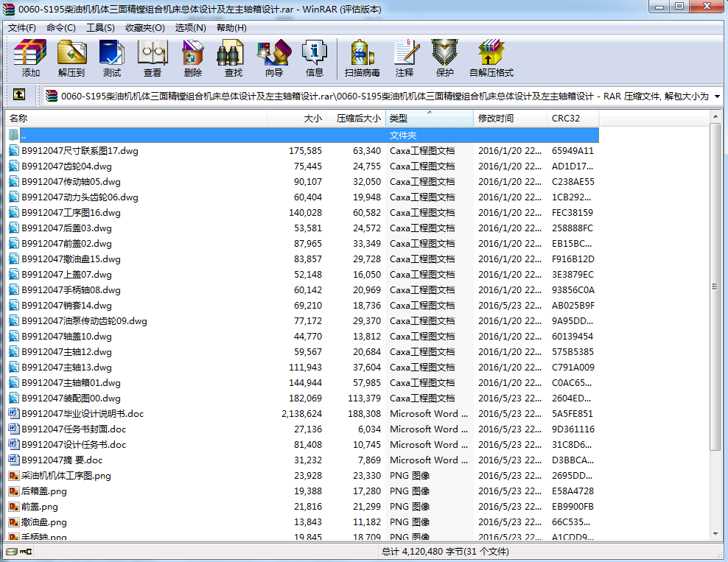Select file B9912047设计任务书.doc
Screen dimensions: 728x562
(x=74, y=444)
